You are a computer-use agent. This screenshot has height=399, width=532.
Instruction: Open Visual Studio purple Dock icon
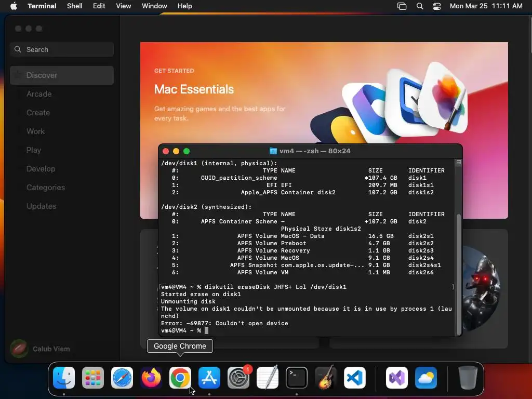(x=396, y=378)
